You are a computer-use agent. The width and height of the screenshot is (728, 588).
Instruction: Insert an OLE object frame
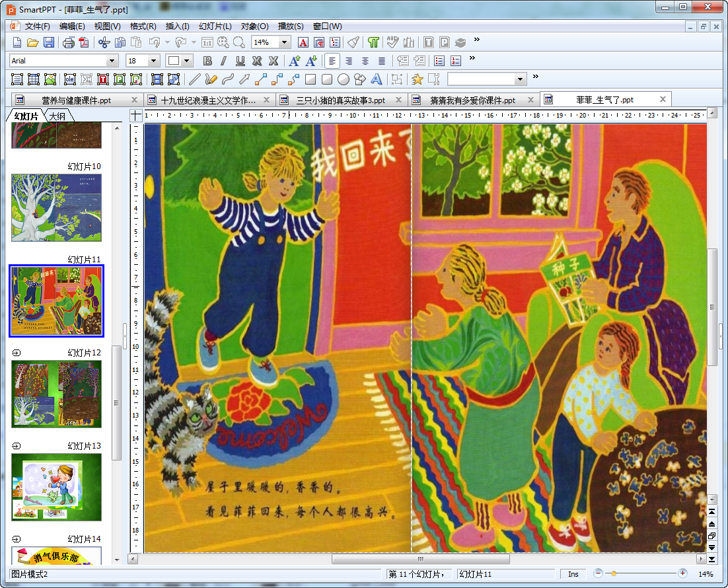[x=69, y=79]
